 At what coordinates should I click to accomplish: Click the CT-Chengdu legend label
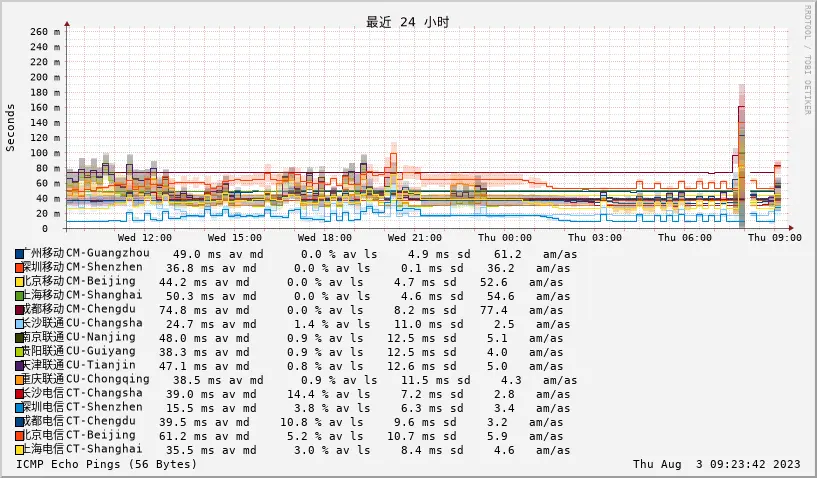(79, 422)
